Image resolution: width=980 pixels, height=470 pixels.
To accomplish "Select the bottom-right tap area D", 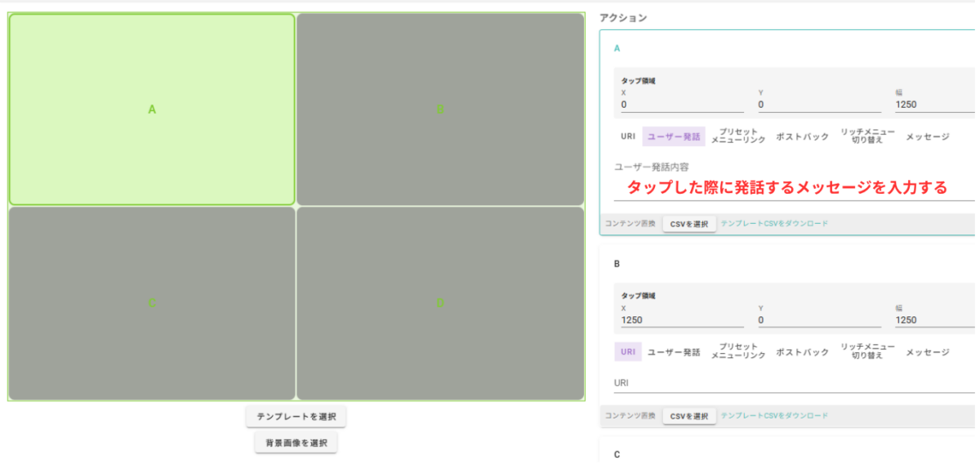I will click(440, 303).
